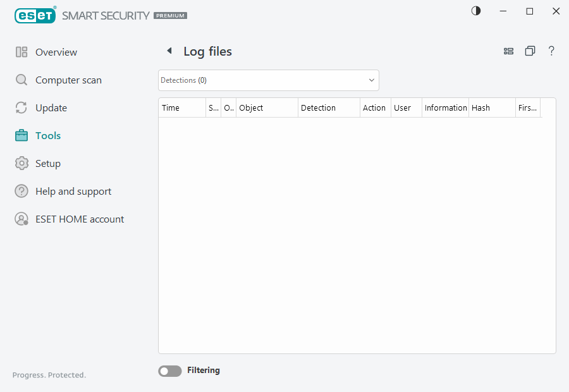
Task: Open the Detections log type dropdown
Action: point(268,80)
